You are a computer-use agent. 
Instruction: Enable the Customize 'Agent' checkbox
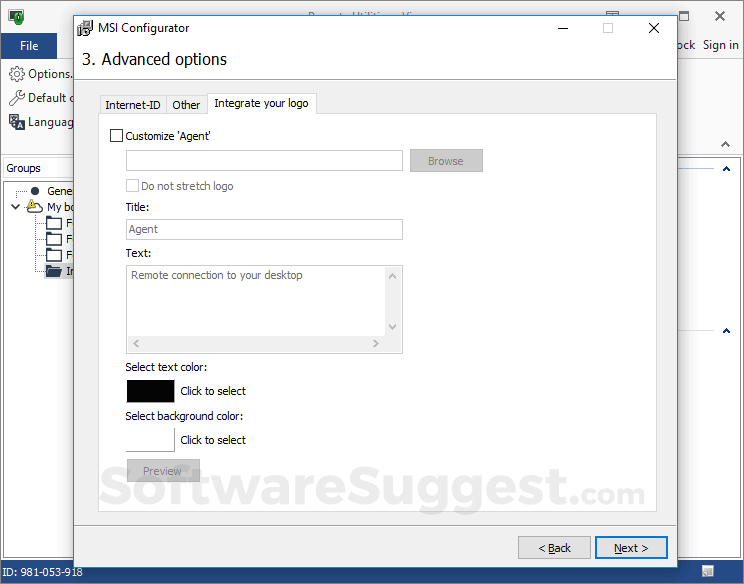tap(117, 136)
